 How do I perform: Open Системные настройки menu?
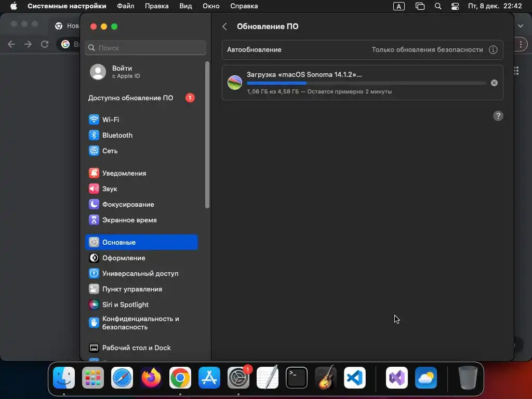pos(67,6)
